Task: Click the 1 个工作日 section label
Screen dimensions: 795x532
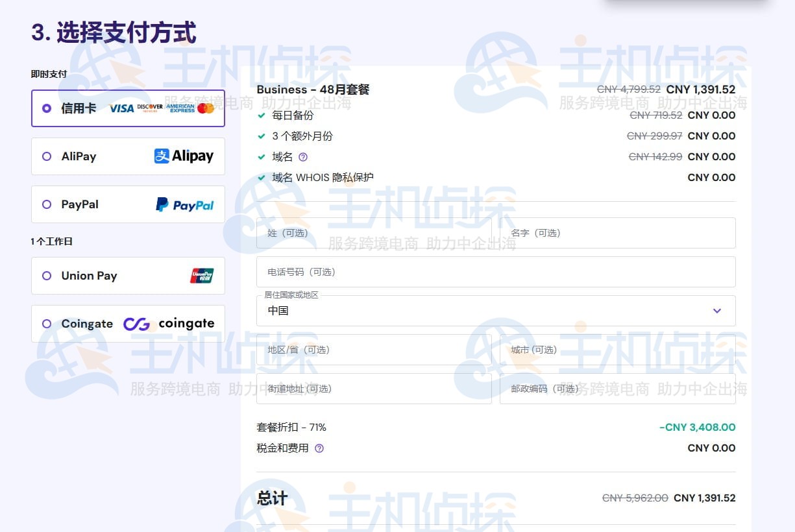Action: [x=51, y=241]
